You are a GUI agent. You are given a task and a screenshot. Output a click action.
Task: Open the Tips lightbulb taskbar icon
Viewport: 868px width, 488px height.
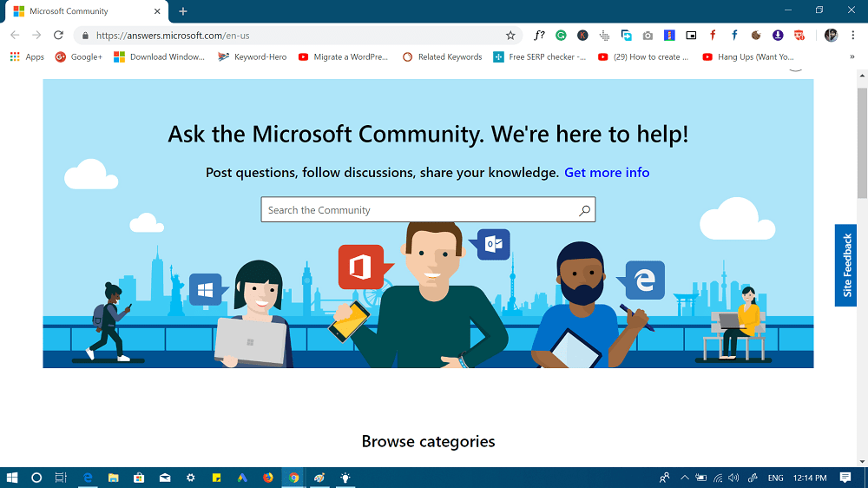(345, 478)
